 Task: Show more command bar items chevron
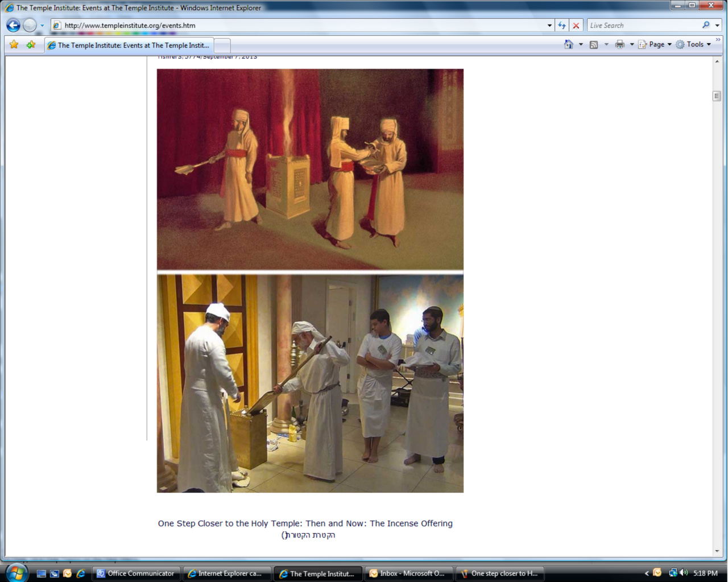(x=718, y=40)
